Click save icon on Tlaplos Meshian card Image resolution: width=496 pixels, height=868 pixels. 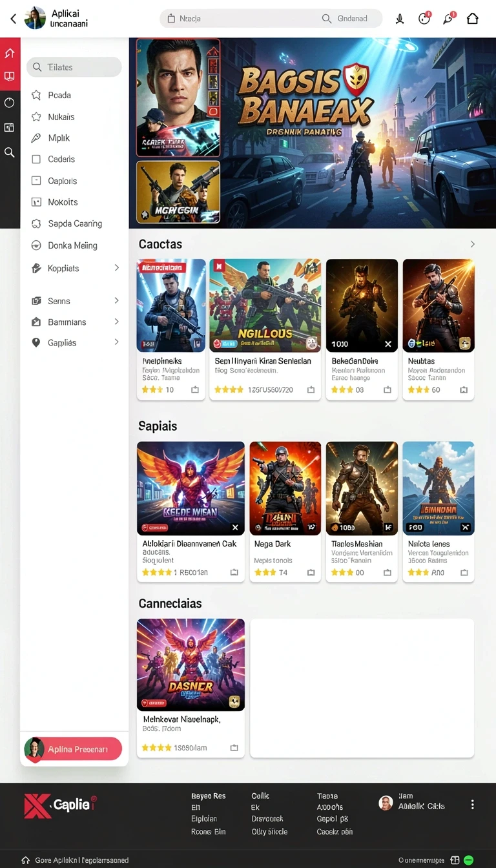pos(387,573)
